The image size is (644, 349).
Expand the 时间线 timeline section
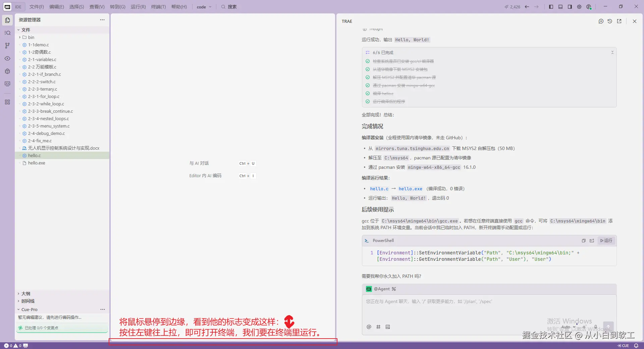coord(28,301)
